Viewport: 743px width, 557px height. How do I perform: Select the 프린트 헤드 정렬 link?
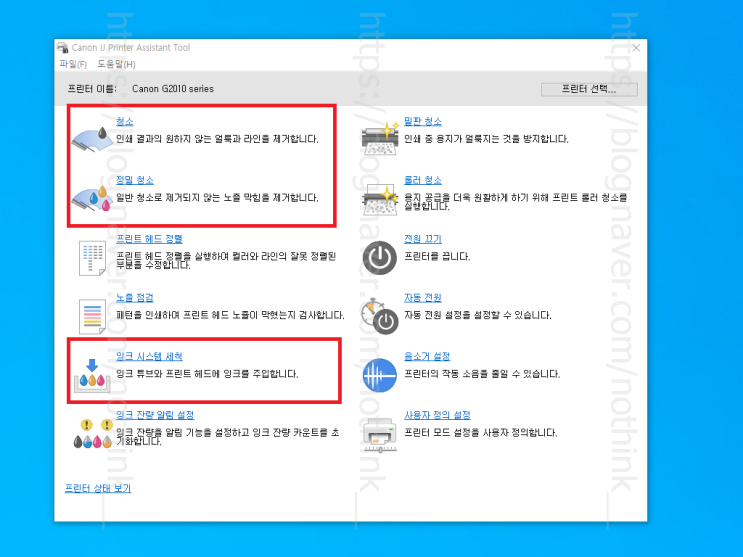tap(149, 239)
